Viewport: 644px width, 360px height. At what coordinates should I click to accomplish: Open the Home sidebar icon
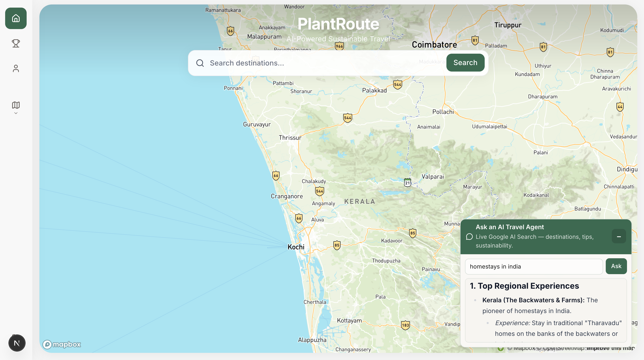coord(16,18)
